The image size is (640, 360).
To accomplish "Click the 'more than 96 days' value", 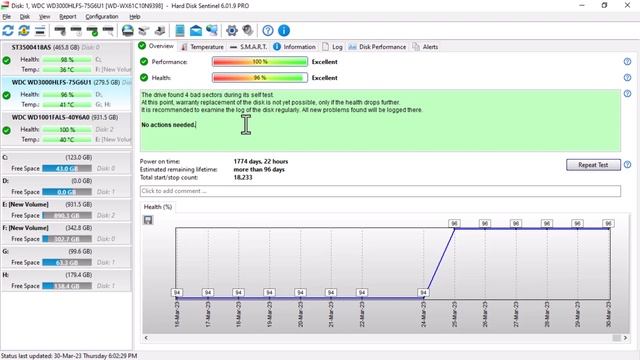I will coord(259,169).
